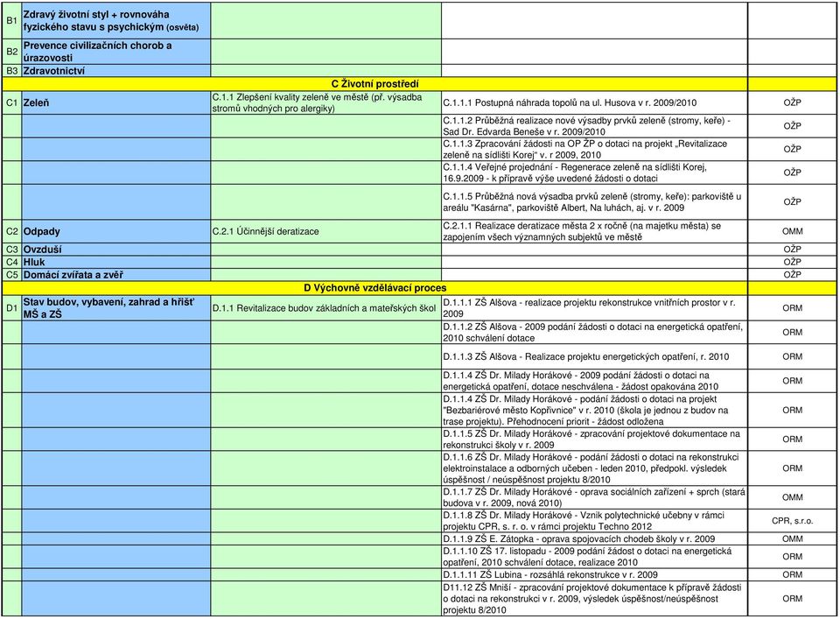Select the 'D Výchovně vzdělávací proces' section header

click(x=374, y=288)
